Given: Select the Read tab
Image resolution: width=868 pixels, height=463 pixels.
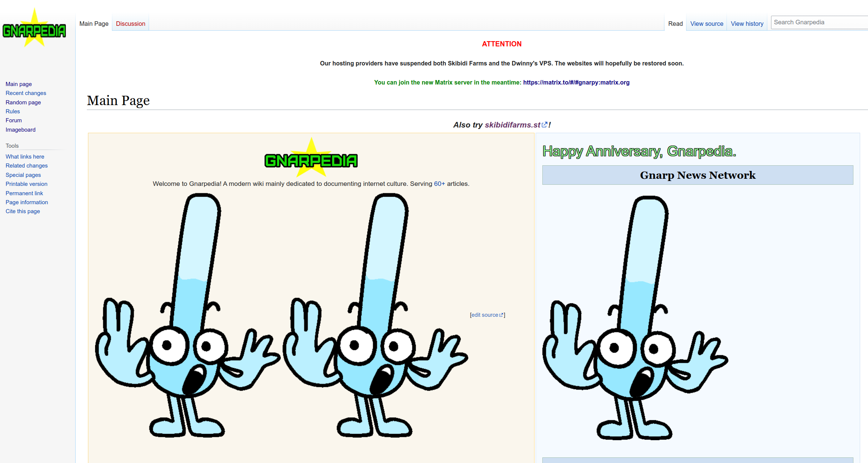Looking at the screenshot, I should tap(675, 24).
